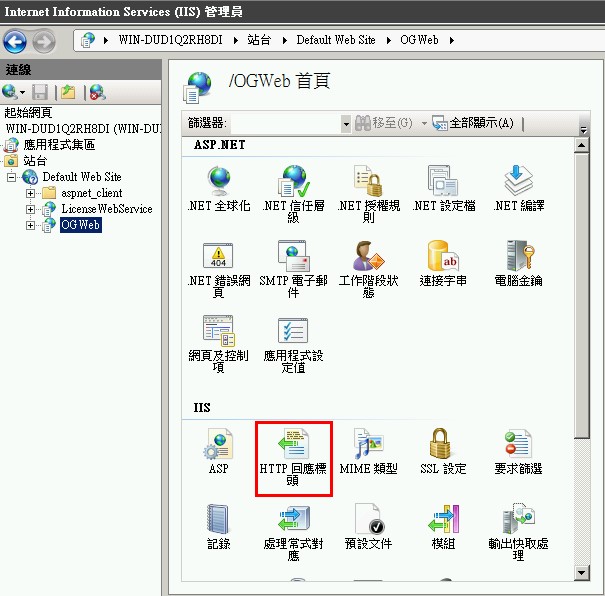Click the 篩選器 filter text field
This screenshot has width=605, height=596.
click(x=286, y=124)
